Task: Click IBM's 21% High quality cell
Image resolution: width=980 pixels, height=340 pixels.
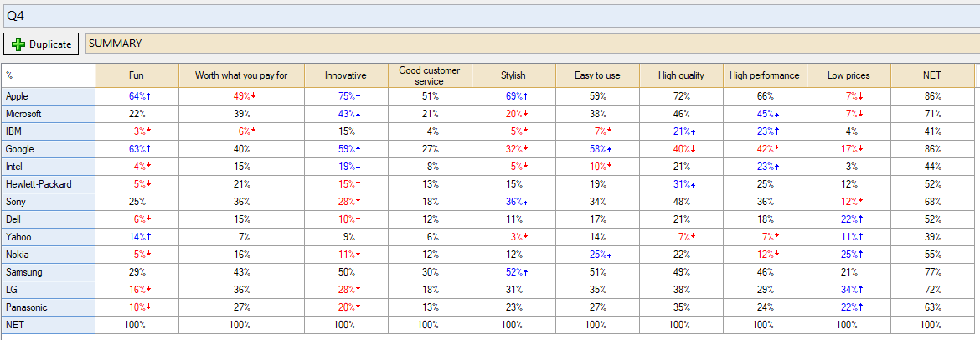Action: pos(681,131)
